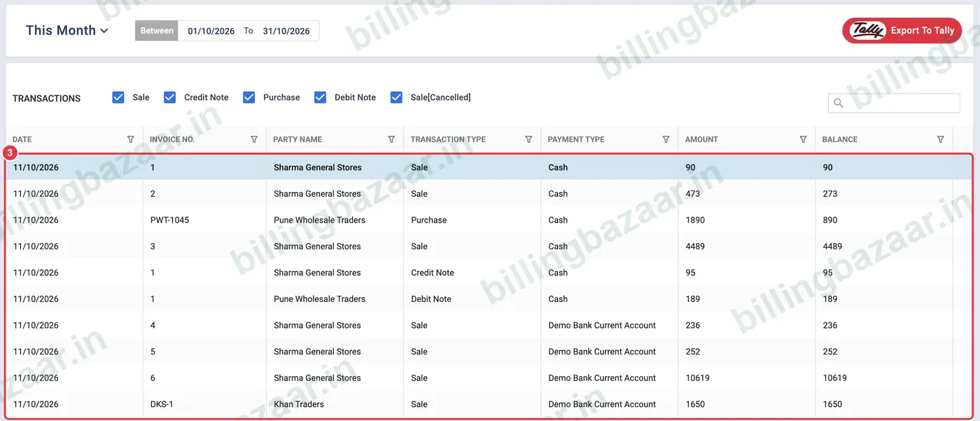Select invoice DKS-1 cell

163,404
